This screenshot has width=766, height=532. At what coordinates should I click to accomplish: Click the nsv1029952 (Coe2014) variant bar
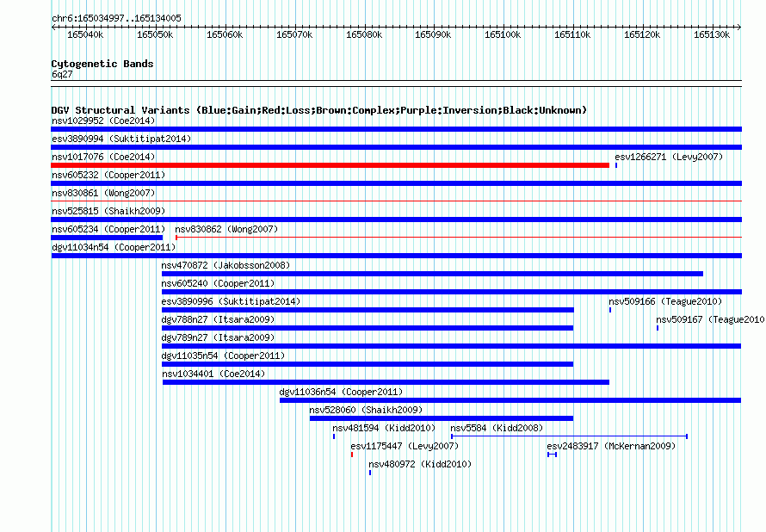[x=396, y=129]
